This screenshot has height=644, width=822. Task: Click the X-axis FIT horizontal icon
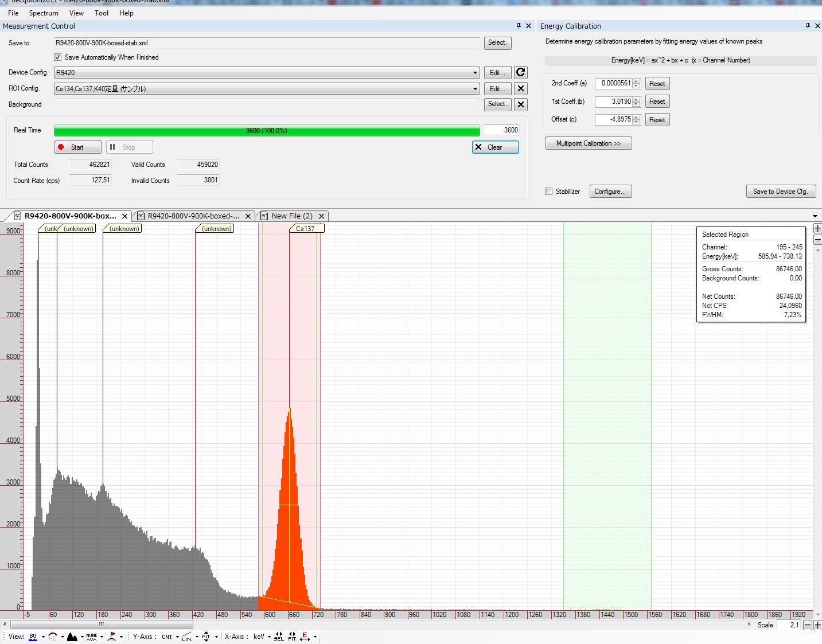click(x=292, y=637)
